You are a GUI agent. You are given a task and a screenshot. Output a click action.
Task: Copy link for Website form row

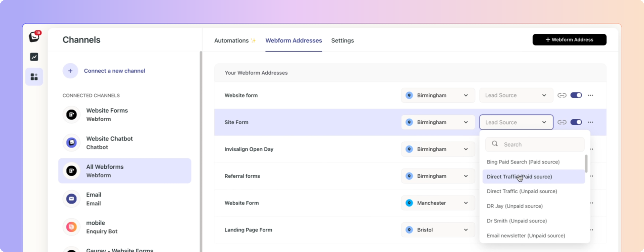[562, 95]
